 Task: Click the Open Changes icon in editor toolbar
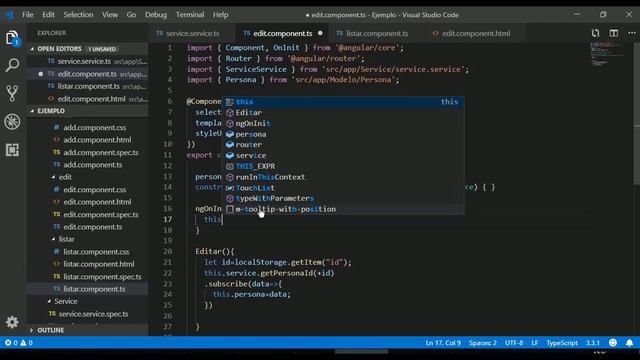pyautogui.click(x=596, y=33)
